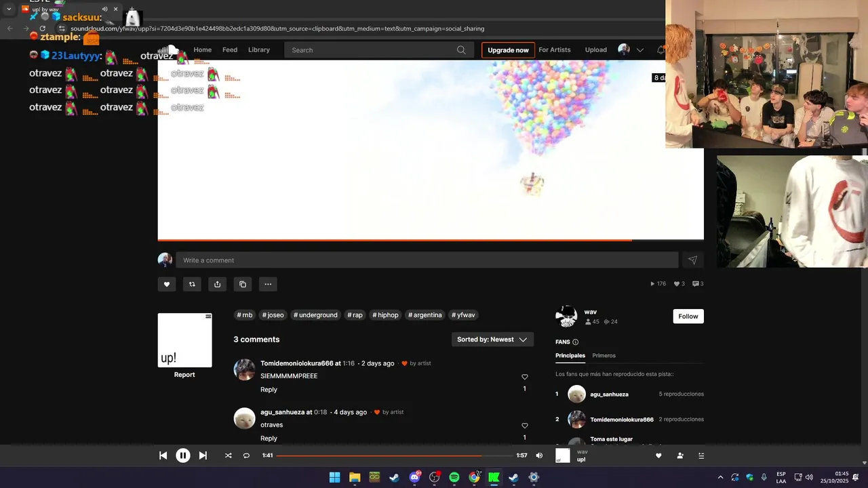This screenshot has width=868, height=488.
Task: Open the #joseo tag
Action: (273, 315)
